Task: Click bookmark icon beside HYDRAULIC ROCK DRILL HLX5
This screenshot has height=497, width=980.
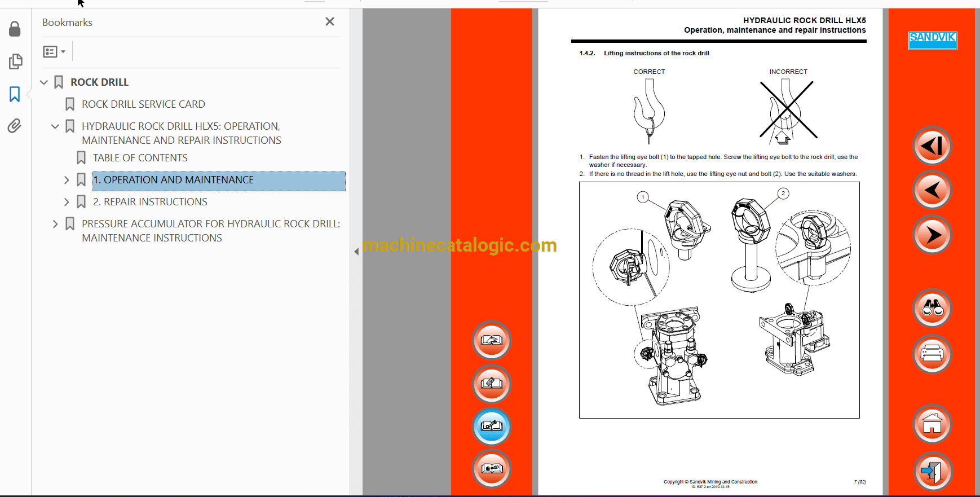Action: (70, 126)
